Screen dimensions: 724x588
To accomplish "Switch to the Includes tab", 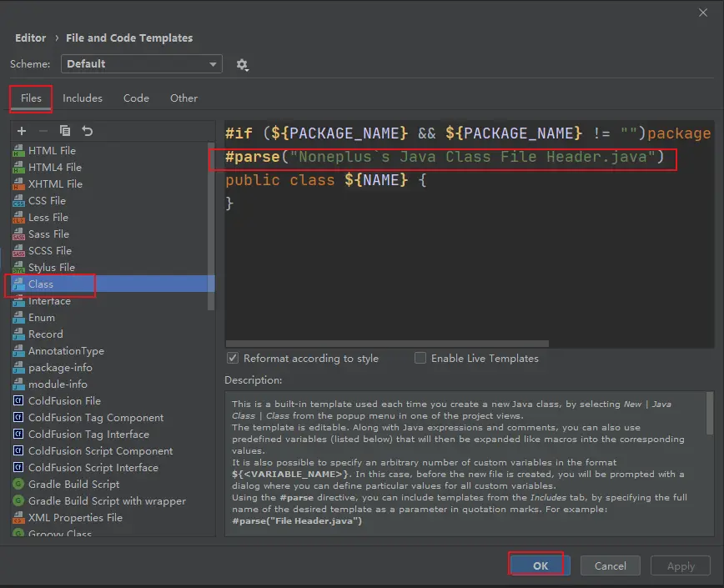I will [83, 98].
